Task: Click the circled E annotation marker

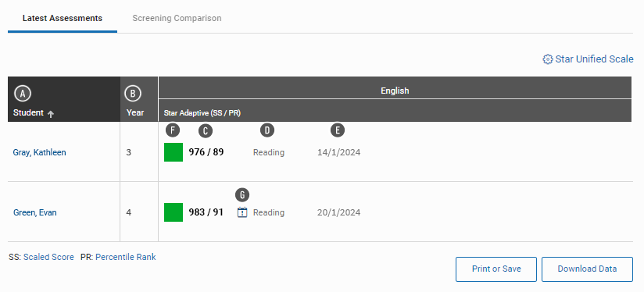Action: [x=338, y=130]
